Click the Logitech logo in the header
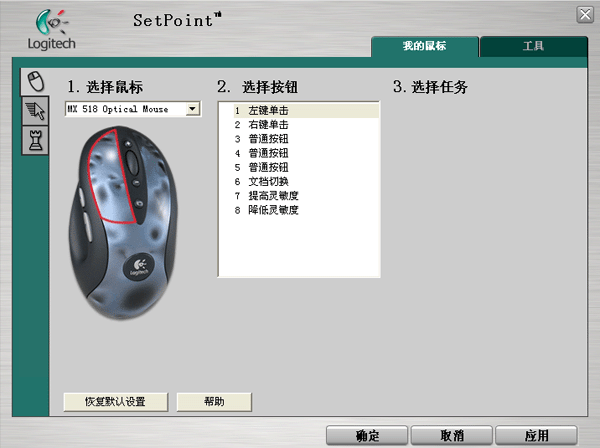Image resolution: width=600 pixels, height=448 pixels. [51, 30]
